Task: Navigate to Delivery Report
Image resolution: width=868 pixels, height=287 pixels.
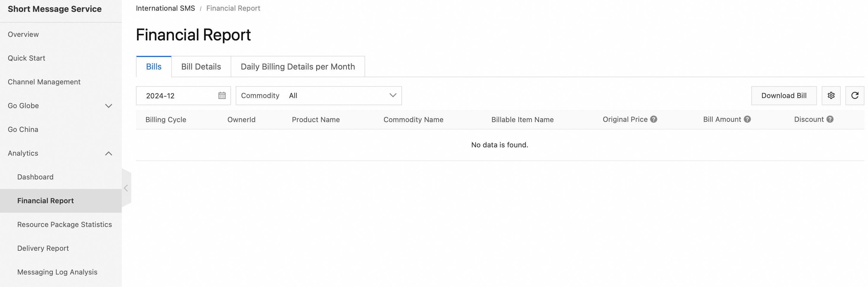Action: tap(43, 248)
